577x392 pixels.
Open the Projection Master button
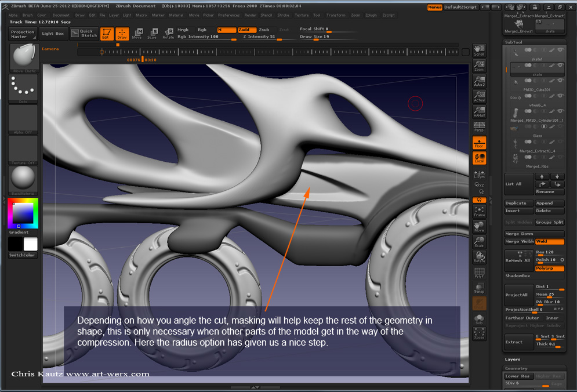23,34
